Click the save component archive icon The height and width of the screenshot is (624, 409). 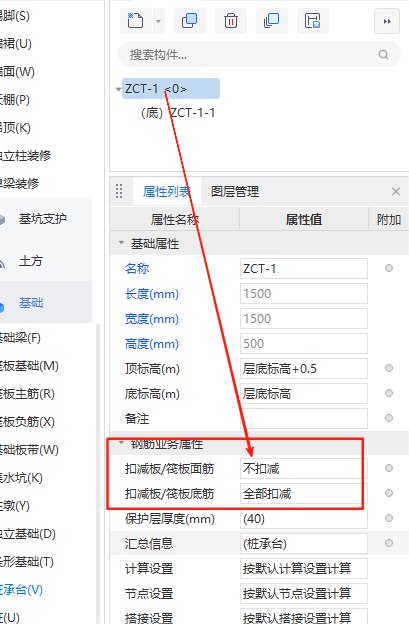point(313,21)
